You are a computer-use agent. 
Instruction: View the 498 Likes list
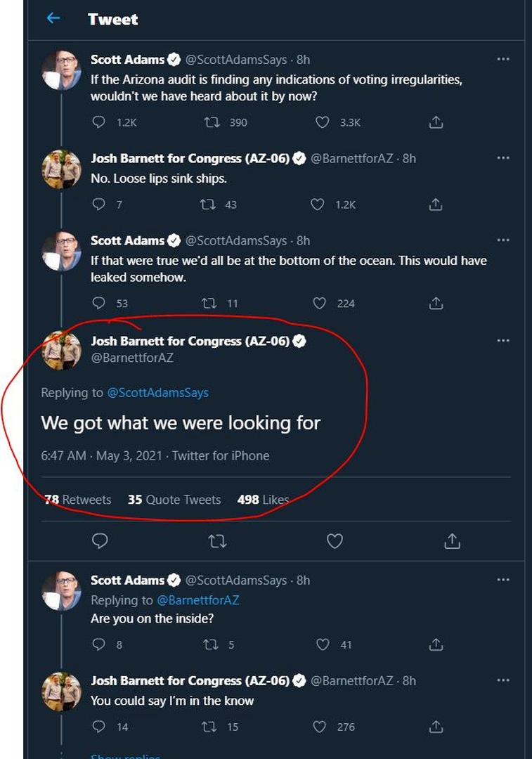coord(264,500)
